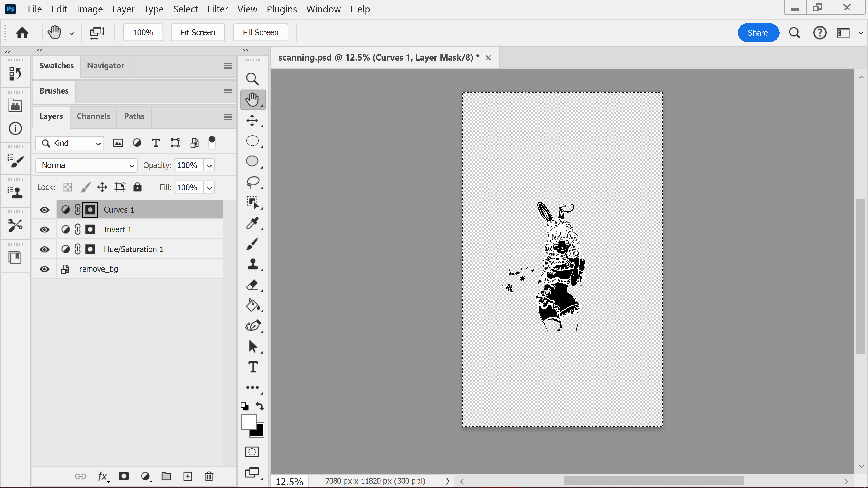Image resolution: width=868 pixels, height=488 pixels.
Task: Open the Normal blend mode dropdown
Action: point(86,165)
